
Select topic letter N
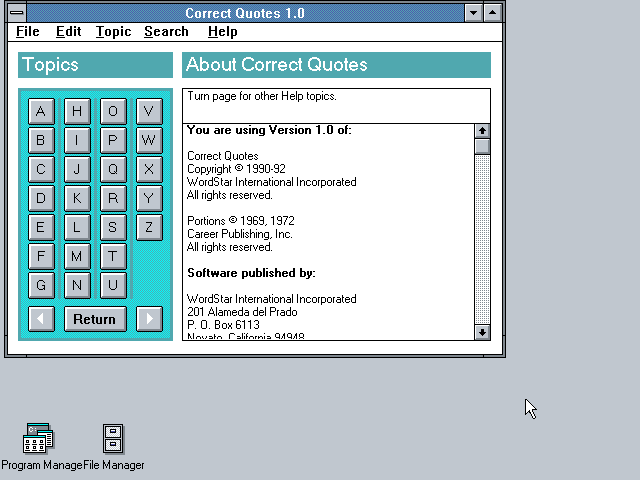tap(77, 285)
